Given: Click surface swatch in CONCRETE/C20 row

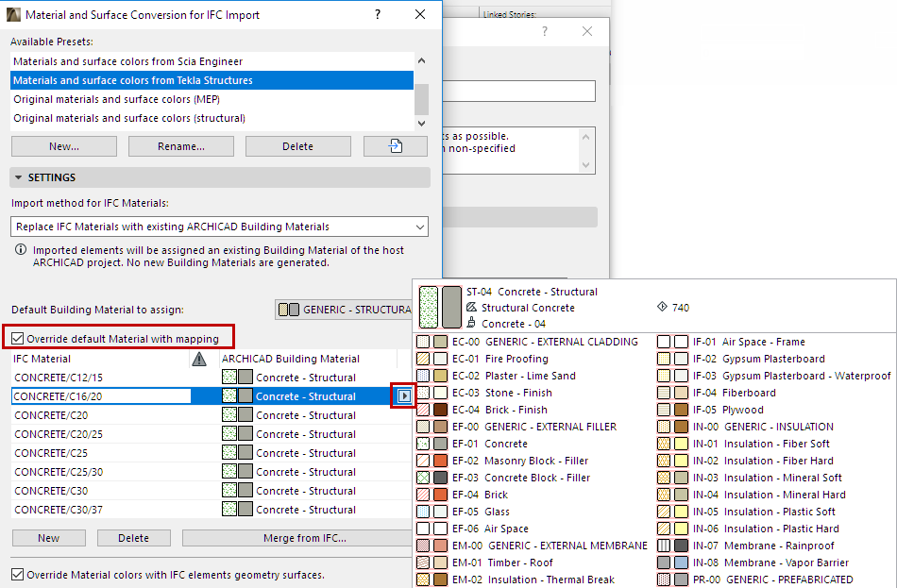Looking at the screenshot, I should click(245, 415).
